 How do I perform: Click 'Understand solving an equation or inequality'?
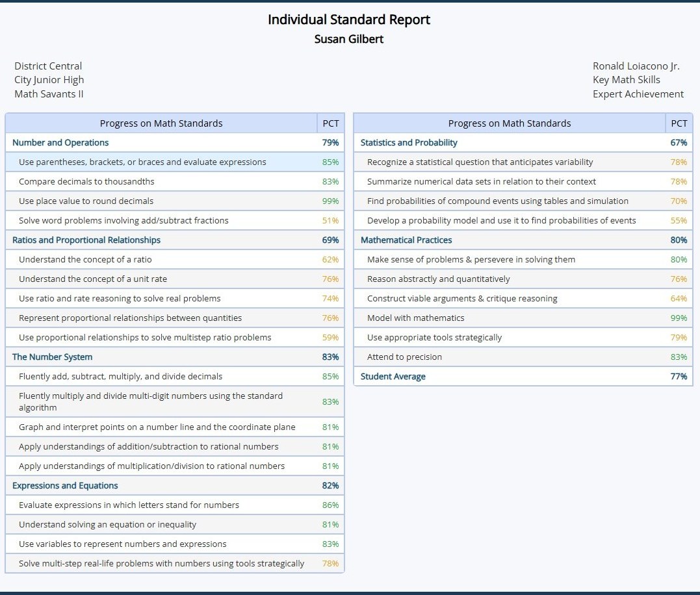coord(175,525)
